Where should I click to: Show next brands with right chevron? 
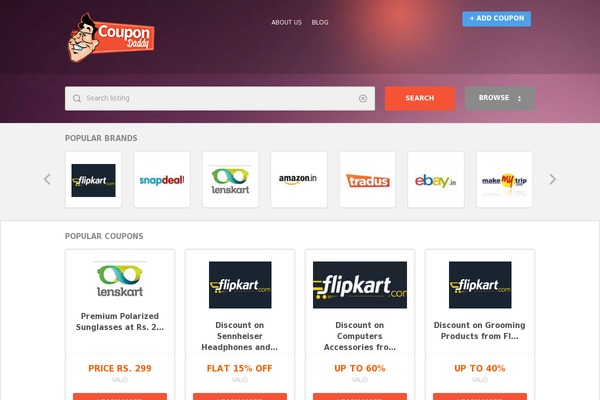(x=553, y=179)
